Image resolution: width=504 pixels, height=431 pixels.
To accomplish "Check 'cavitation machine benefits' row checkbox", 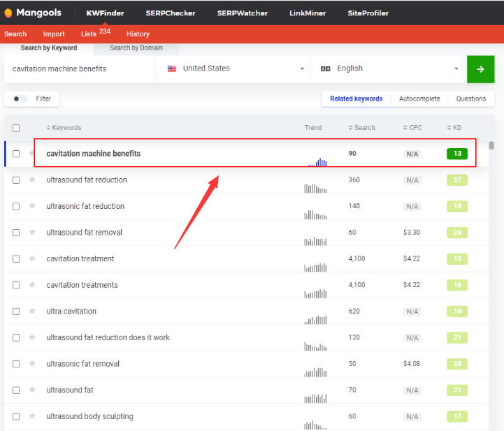I will pos(16,154).
